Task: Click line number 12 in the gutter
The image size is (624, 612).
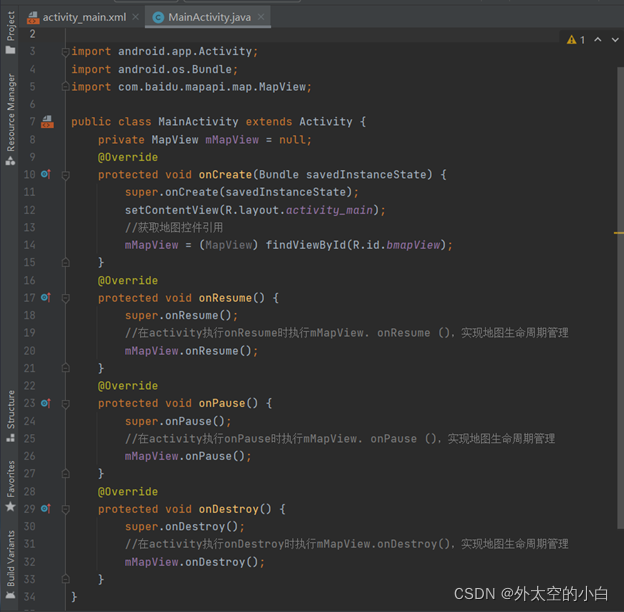Action: click(29, 210)
